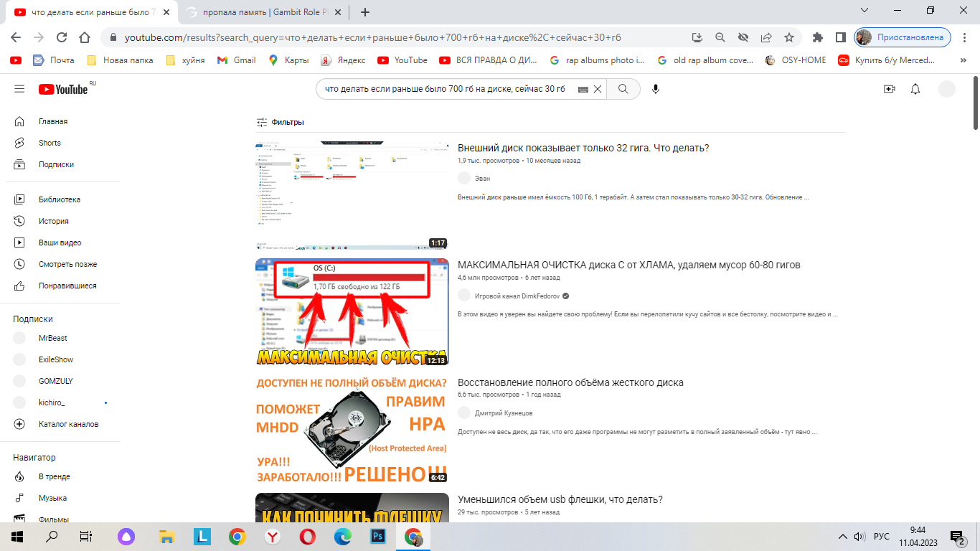Expand the Filters options
Image resolution: width=980 pixels, height=551 pixels.
point(281,122)
